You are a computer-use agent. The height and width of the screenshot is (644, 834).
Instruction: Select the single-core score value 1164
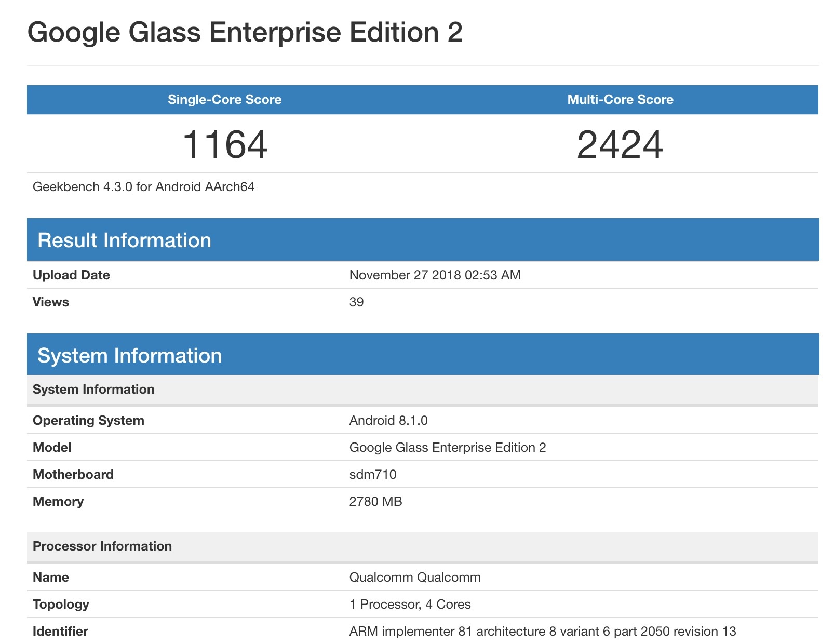click(225, 145)
